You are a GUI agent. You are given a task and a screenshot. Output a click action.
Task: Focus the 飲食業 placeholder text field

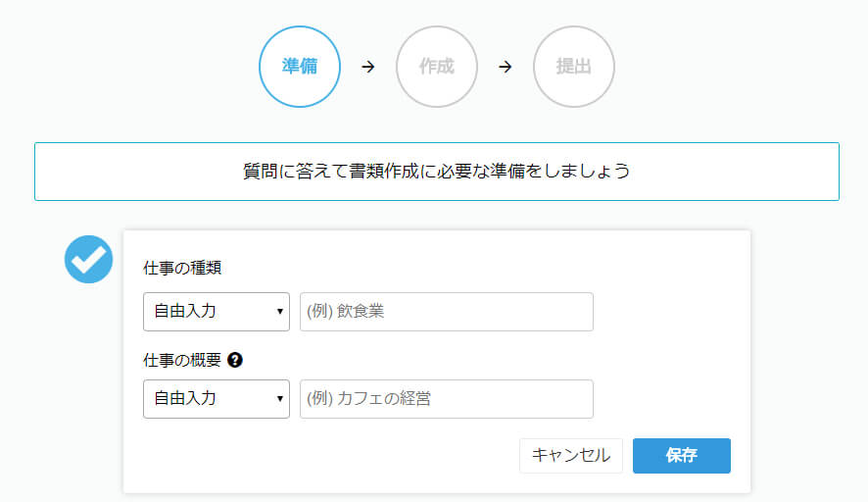447,312
